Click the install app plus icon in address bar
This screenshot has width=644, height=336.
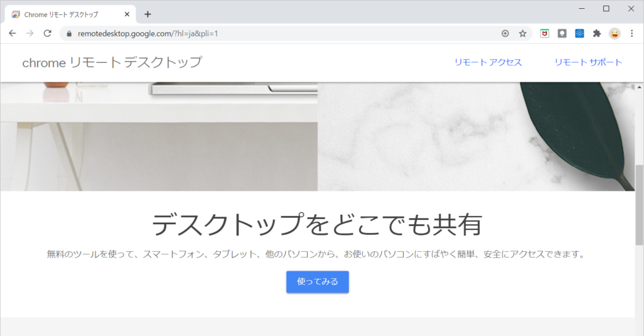pos(505,34)
